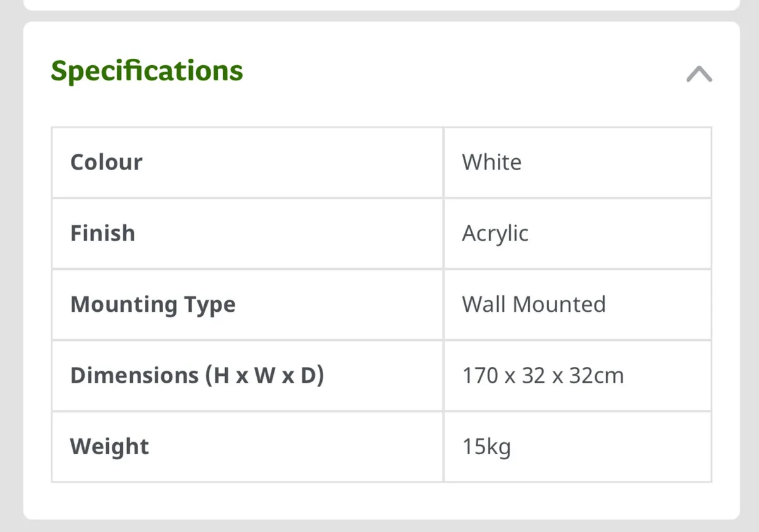This screenshot has height=532, width=759.
Task: Click the word Type in Mounting Type
Action: tap(209, 305)
